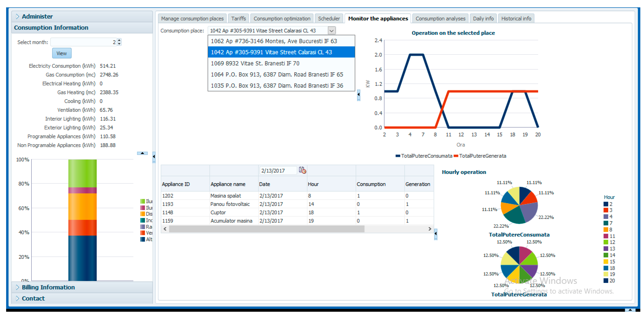
Task: Click the date filter input field
Action: [x=277, y=171]
